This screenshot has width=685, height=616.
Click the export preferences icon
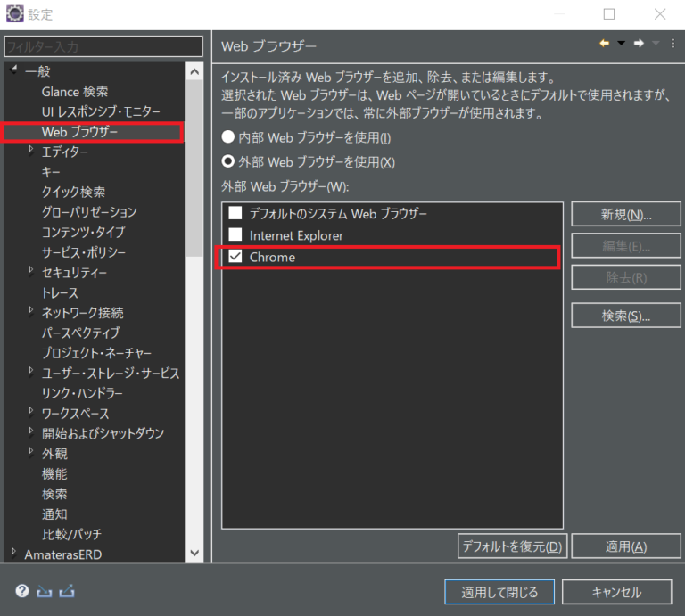[x=66, y=591]
